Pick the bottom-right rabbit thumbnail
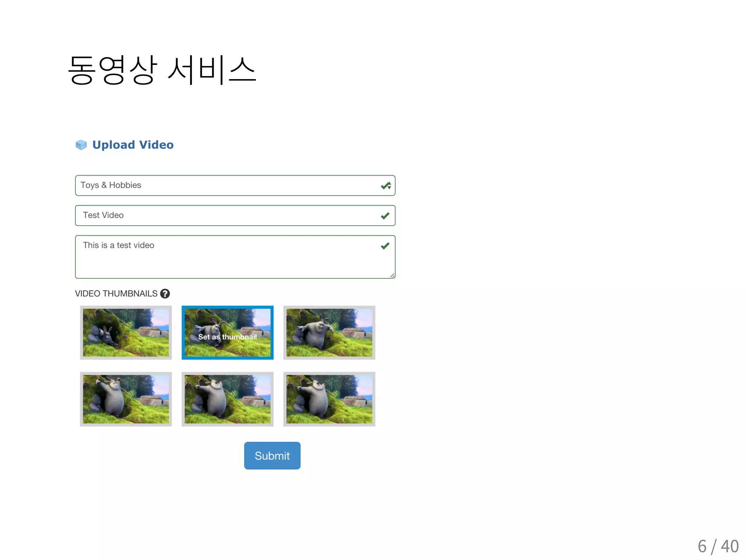This screenshot has width=746, height=560. point(329,399)
